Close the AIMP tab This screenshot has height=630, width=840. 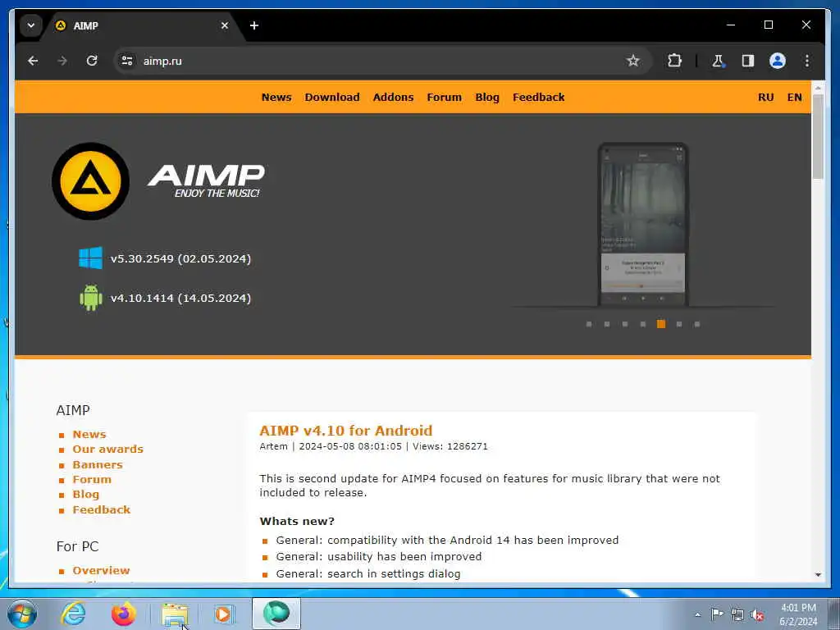225,25
